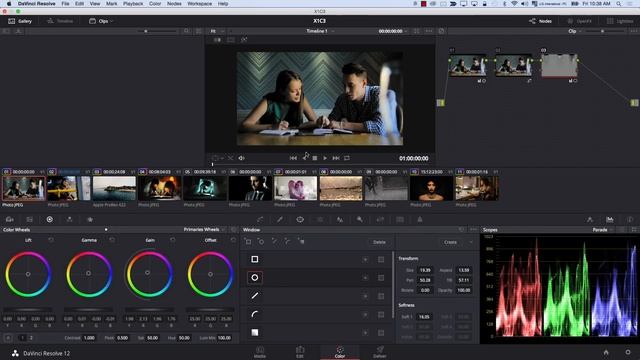Open the Primaries Wheels mode dropdown

(x=204, y=229)
